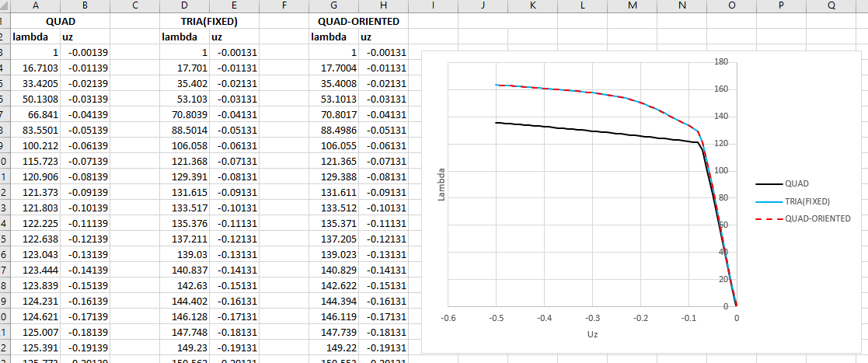
Task: Select the lambda header in column G
Action: click(334, 37)
